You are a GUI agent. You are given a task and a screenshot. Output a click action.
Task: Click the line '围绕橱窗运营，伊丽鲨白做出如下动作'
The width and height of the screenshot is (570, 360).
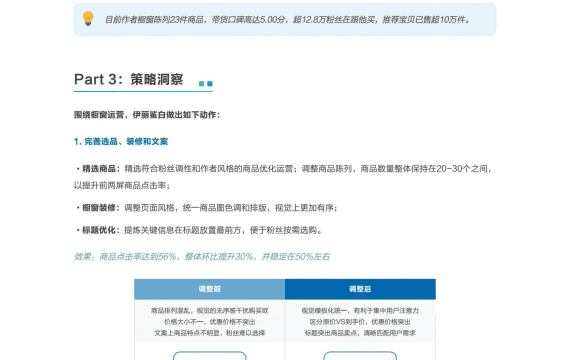click(x=146, y=115)
